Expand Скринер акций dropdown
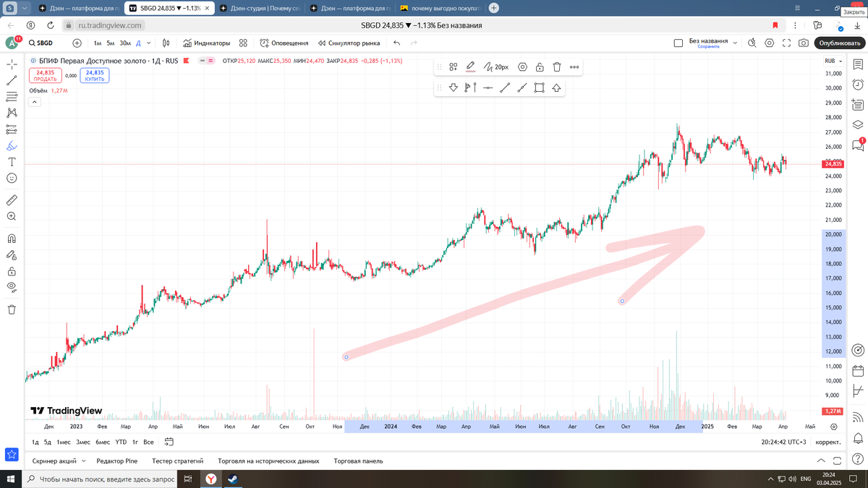The image size is (868, 488). point(83,461)
